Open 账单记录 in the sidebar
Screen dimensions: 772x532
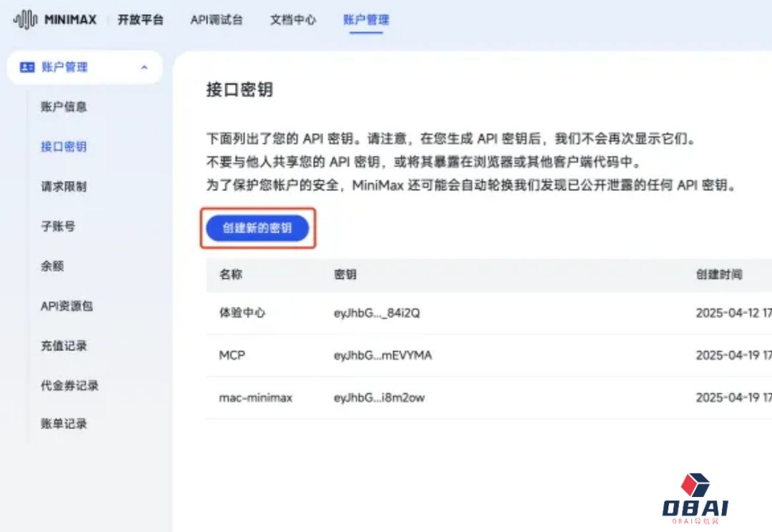pyautogui.click(x=64, y=423)
